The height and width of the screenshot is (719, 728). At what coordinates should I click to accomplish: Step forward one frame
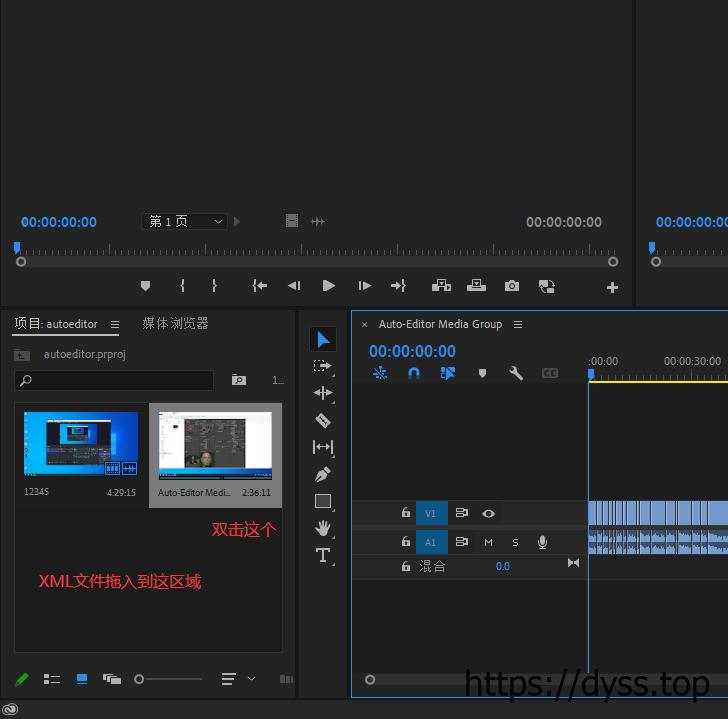[364, 286]
